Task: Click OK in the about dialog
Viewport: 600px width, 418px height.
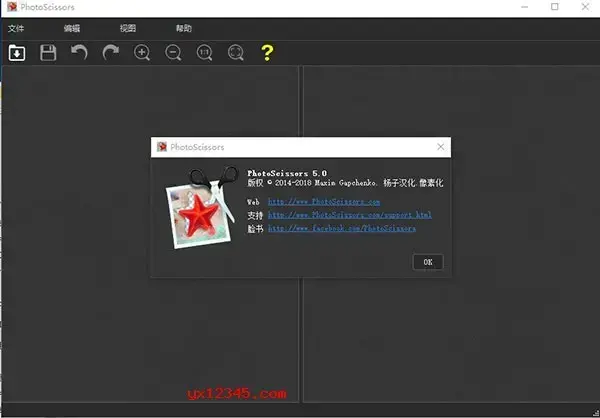Action: coord(428,262)
